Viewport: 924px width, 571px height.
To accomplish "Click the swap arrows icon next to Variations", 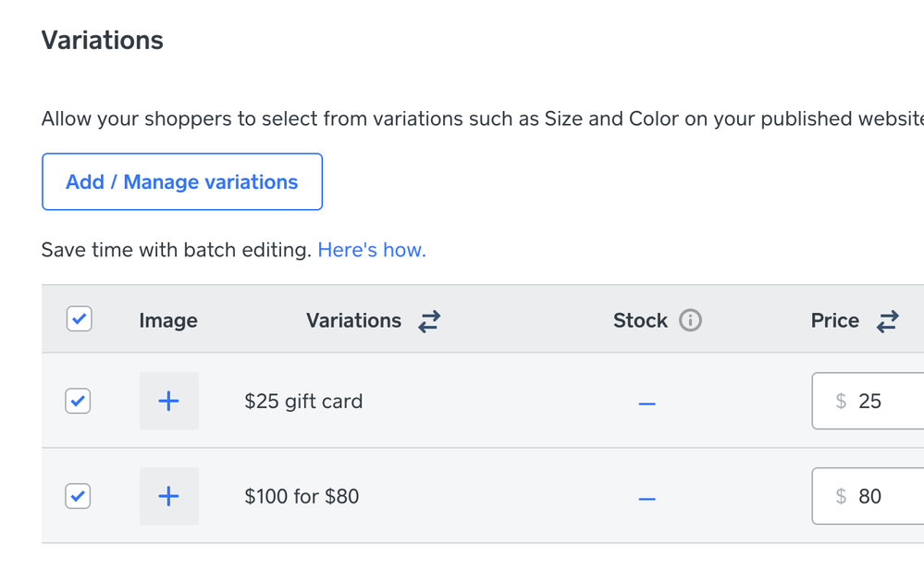I will coord(429,321).
